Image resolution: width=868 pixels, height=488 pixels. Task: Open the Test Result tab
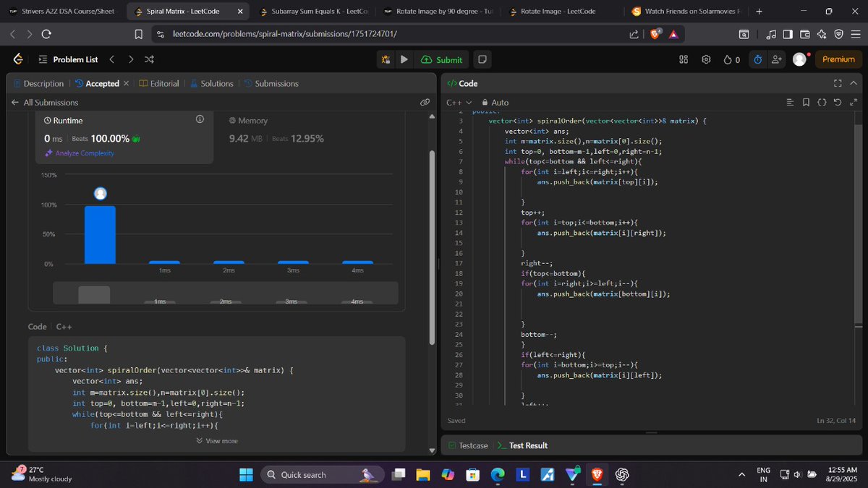[x=522, y=445]
